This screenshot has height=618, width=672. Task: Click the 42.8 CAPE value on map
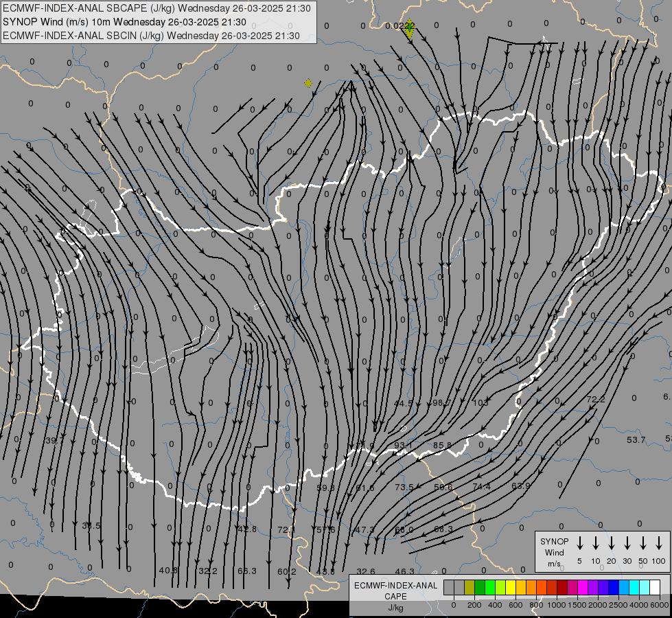coord(247,529)
